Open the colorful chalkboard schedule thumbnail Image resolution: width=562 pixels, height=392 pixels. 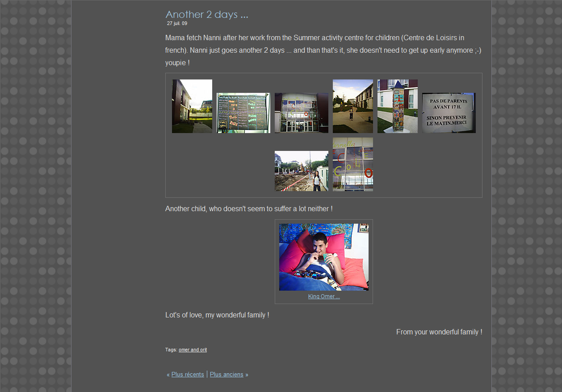click(x=243, y=113)
